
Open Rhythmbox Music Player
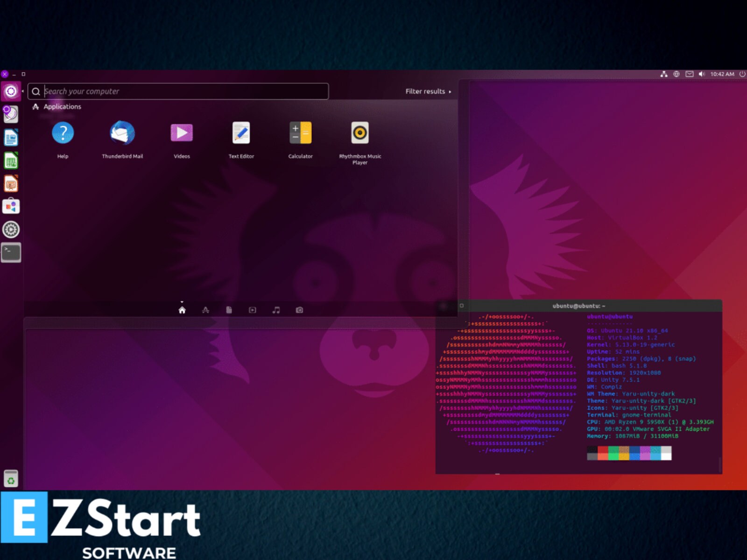tap(359, 133)
